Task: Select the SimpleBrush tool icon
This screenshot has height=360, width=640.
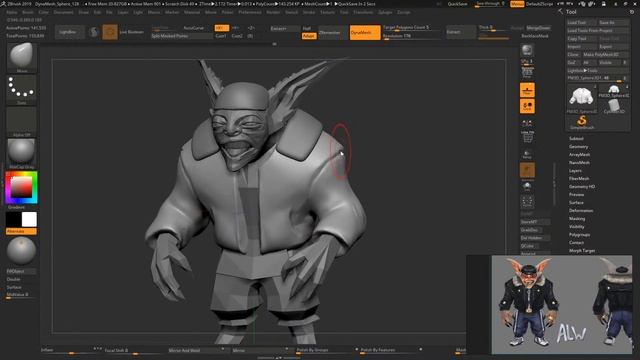Action: coord(582,122)
